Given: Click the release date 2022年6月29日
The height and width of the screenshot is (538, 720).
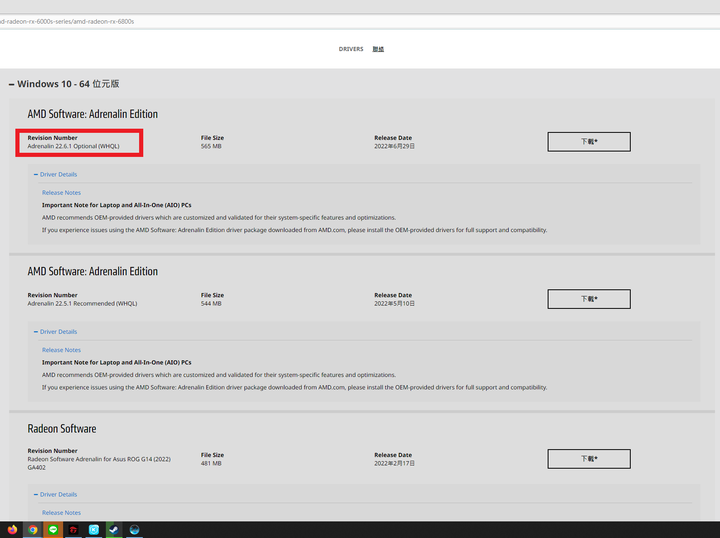Looking at the screenshot, I should pos(394,146).
